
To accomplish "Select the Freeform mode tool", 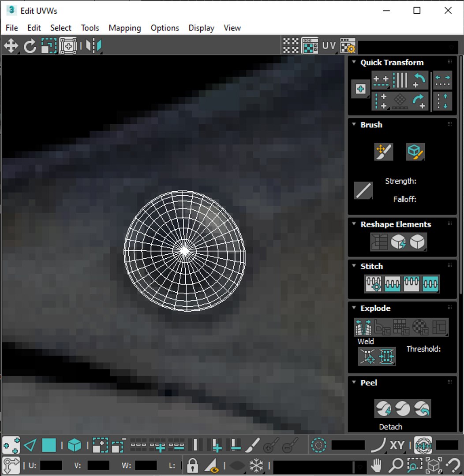I will coord(68,46).
